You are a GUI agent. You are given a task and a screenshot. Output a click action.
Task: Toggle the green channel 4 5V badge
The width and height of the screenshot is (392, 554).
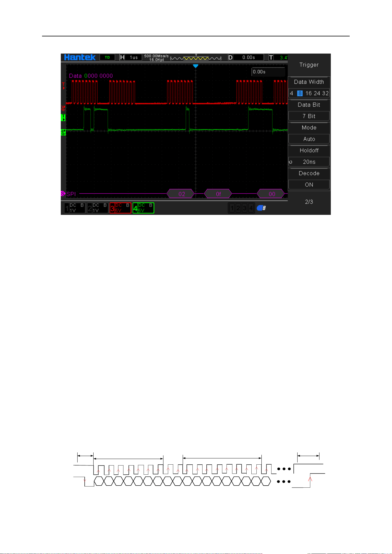pyautogui.click(x=143, y=208)
